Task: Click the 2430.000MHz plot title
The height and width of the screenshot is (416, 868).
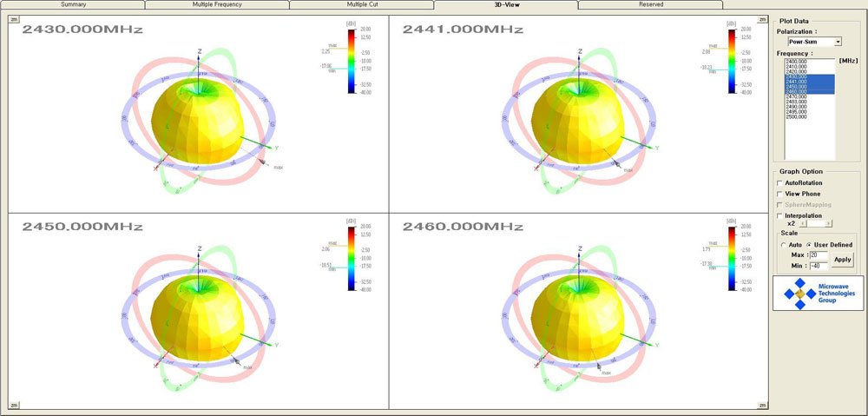Action: tap(82, 30)
